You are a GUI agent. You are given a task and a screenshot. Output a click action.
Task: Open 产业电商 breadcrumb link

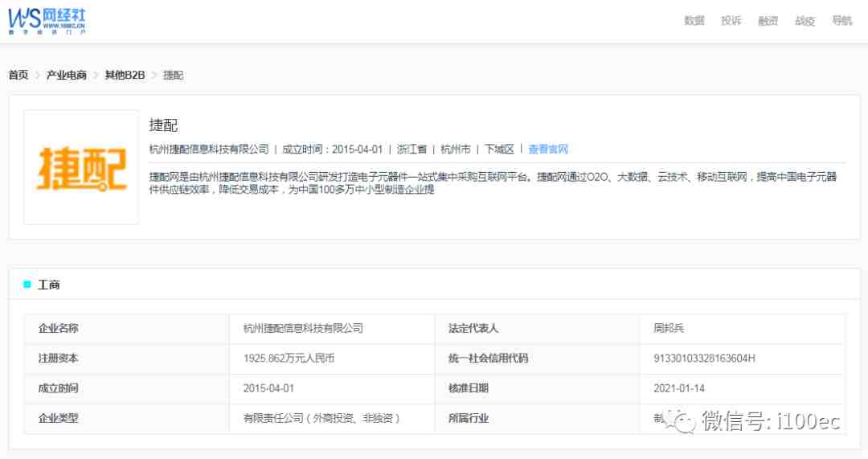coord(67,75)
